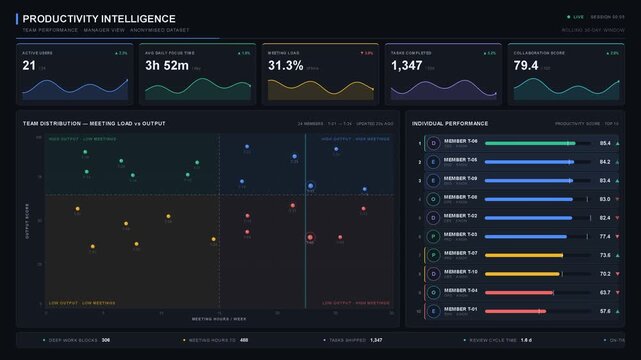Click the 'HIGH OUTPUT · LOW MEETINGS' quadrant label

coord(83,139)
